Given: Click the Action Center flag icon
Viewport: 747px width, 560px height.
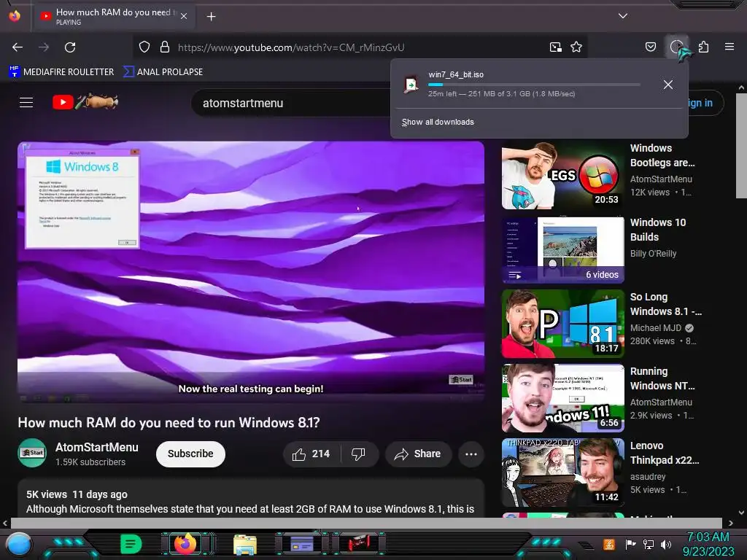Looking at the screenshot, I should (630, 544).
